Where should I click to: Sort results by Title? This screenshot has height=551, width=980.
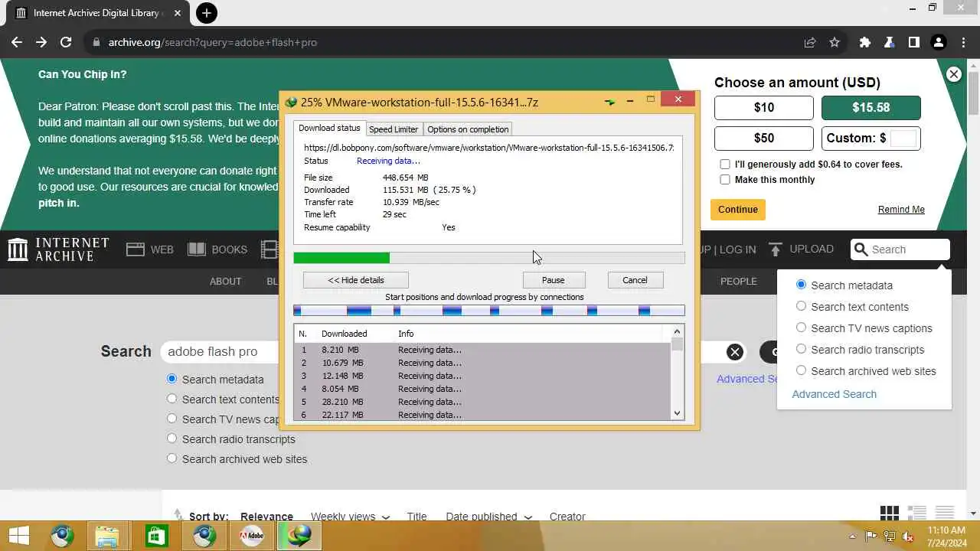click(x=417, y=517)
